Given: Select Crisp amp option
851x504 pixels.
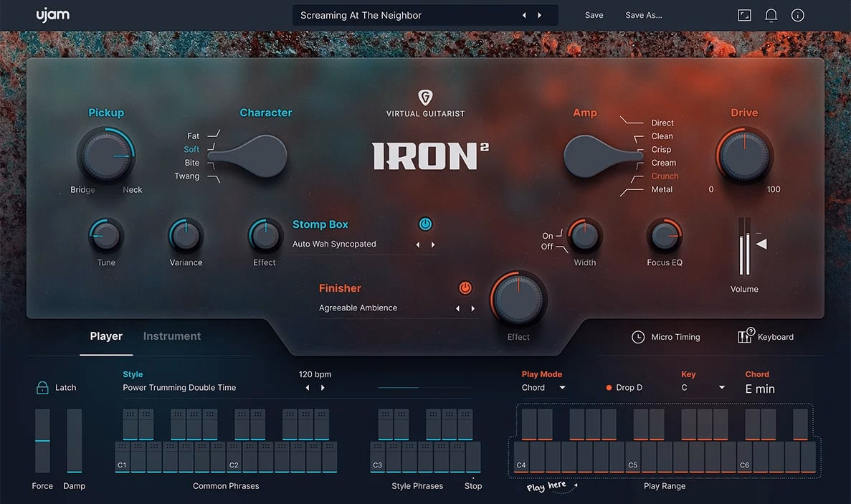Looking at the screenshot, I should point(661,149).
